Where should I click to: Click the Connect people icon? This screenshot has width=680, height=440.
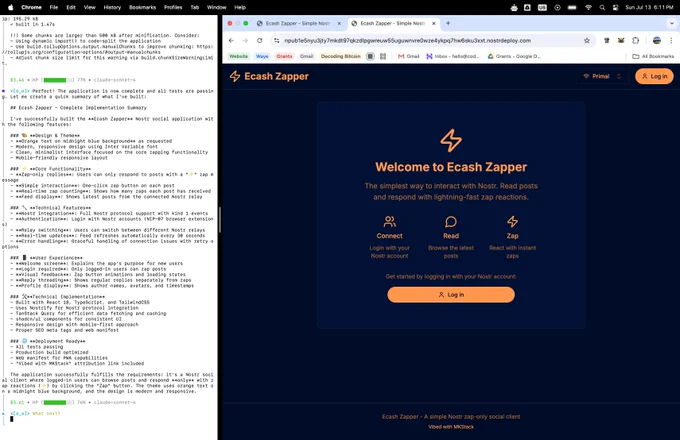point(389,222)
